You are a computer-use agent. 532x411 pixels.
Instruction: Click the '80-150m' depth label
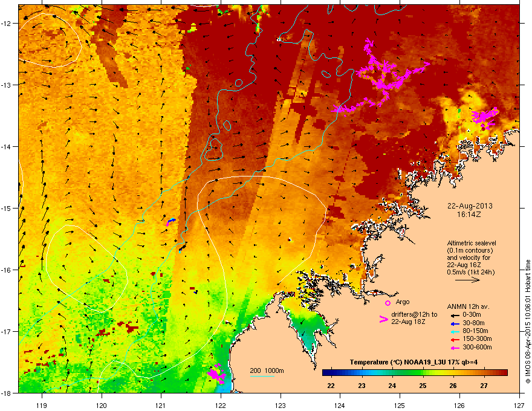tap(475, 331)
